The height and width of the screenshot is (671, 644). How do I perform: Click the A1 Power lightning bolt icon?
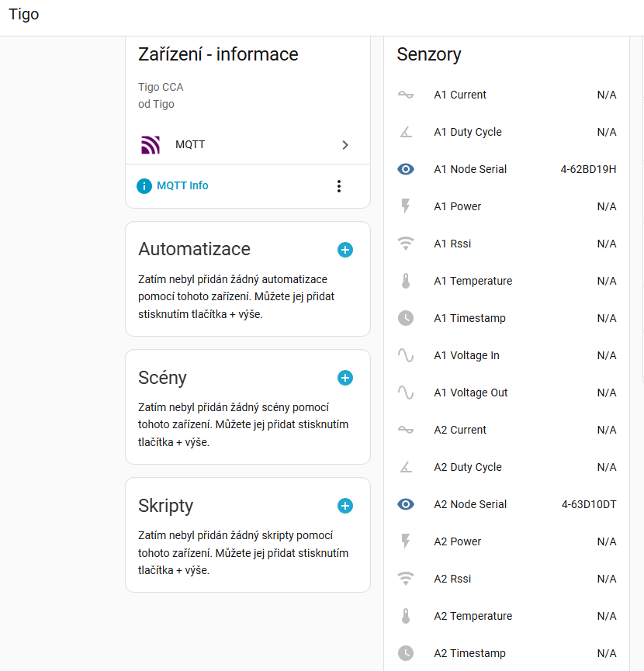pos(406,206)
